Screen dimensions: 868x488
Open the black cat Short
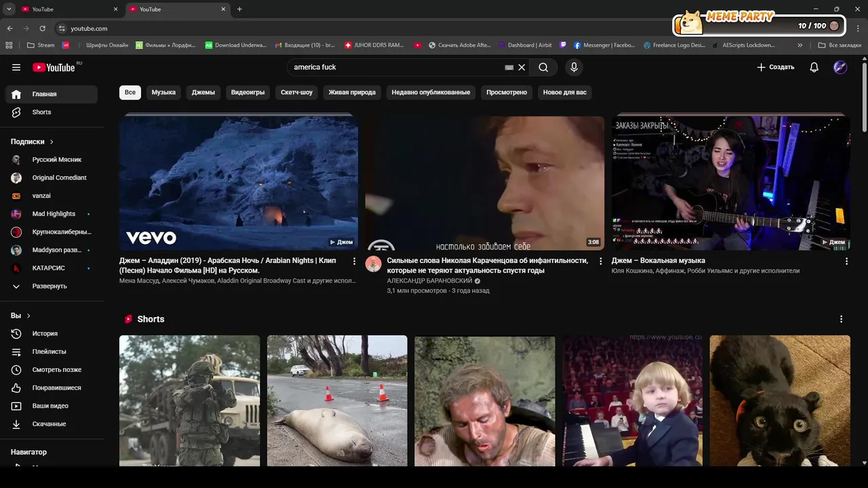point(780,401)
